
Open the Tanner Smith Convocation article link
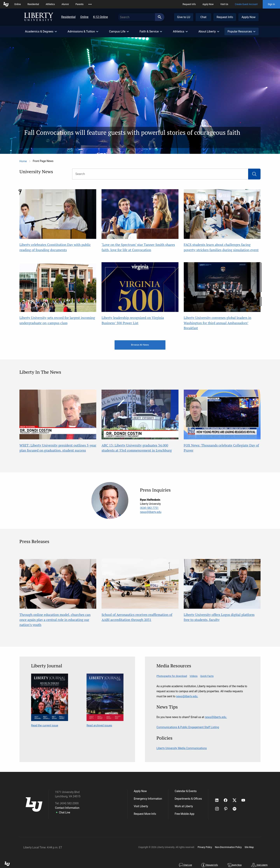coord(138,247)
